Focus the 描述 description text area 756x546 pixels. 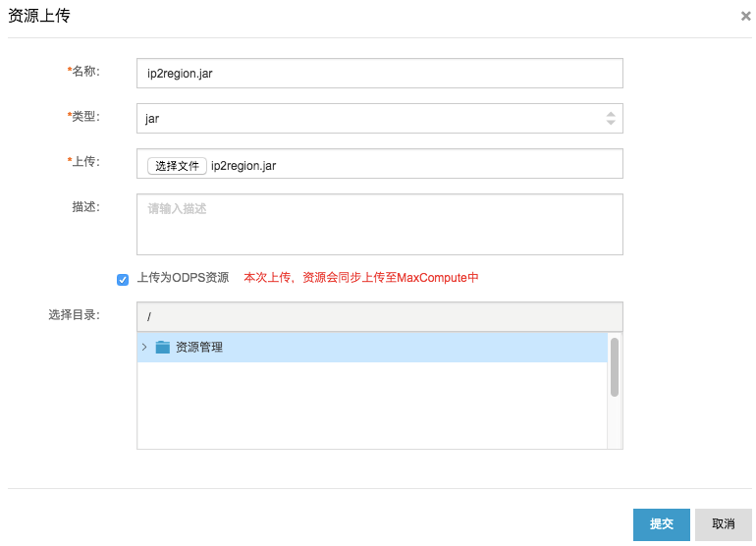pos(379,224)
